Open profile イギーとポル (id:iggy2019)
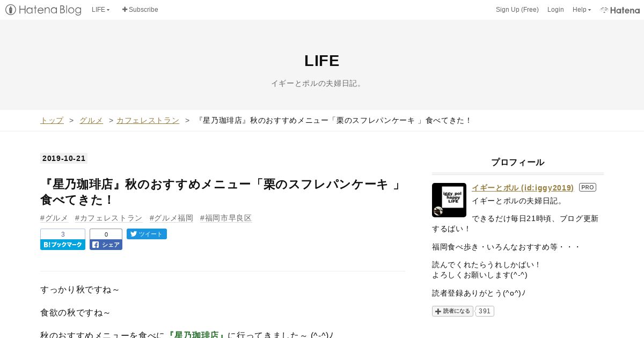The width and height of the screenshot is (644, 338). pyautogui.click(x=523, y=187)
